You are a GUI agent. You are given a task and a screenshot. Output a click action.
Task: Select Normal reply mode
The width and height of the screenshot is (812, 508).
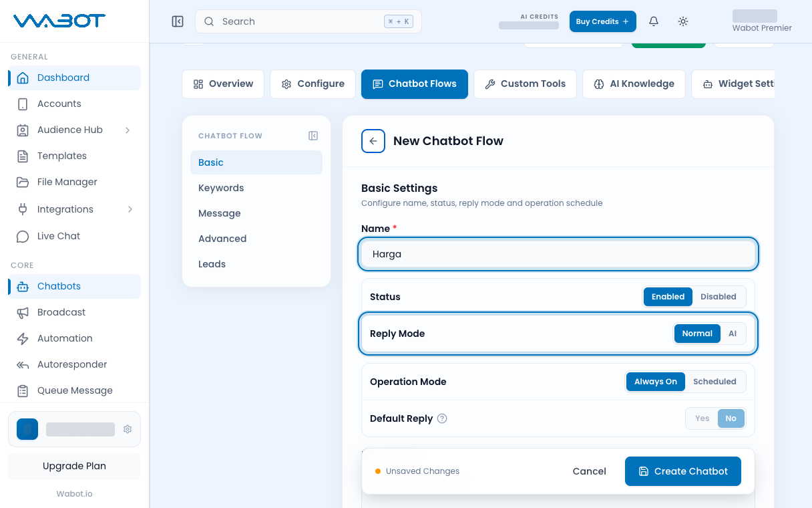(697, 334)
